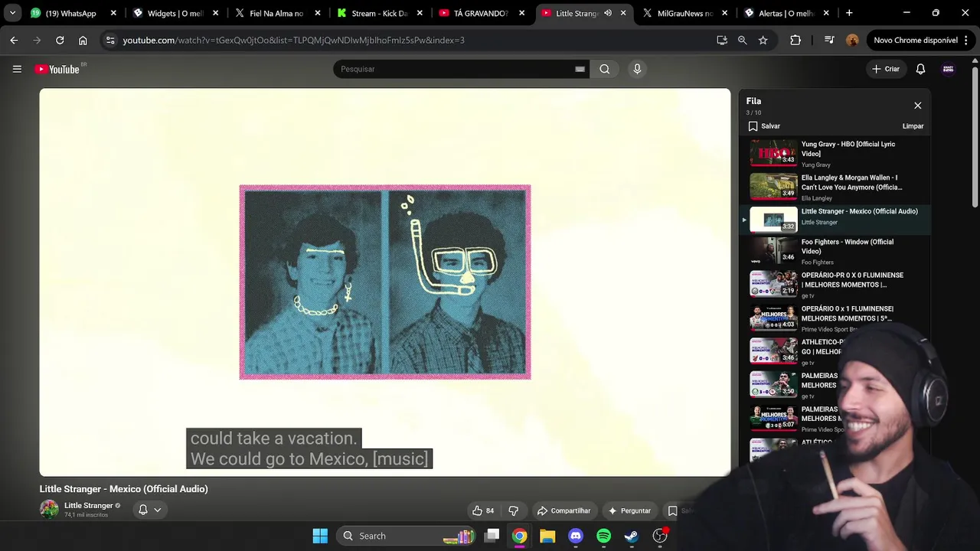
Task: Play Ella Langley & Morgan Wallen queue item
Action: [x=835, y=187]
